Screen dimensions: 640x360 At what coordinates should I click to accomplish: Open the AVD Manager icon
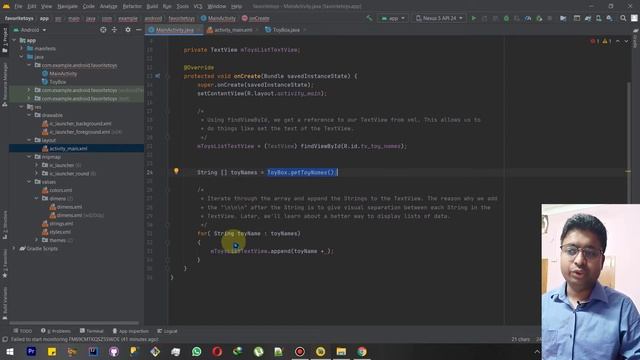click(598, 18)
